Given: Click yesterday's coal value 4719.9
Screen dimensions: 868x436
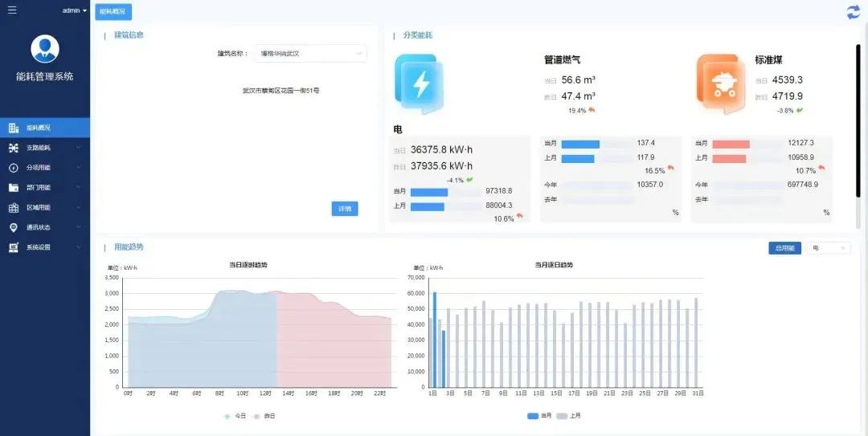Looking at the screenshot, I should coord(787,96).
